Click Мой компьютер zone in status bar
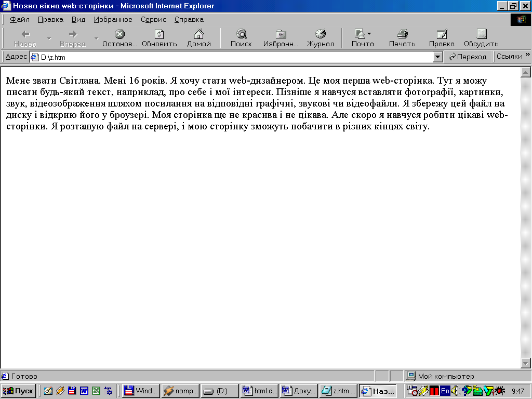Screen dimensions: 532x399 click(446, 376)
